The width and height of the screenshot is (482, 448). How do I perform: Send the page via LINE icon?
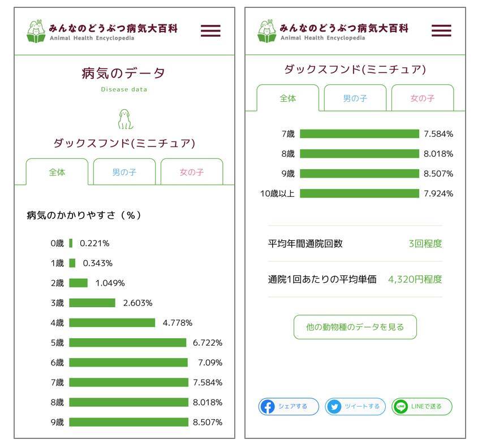click(401, 406)
